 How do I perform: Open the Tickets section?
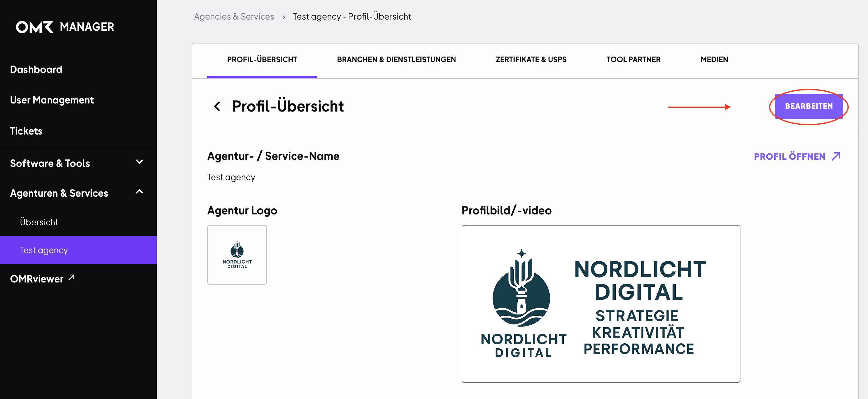(x=26, y=131)
